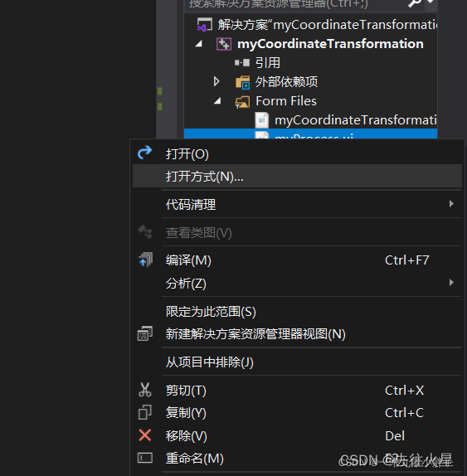This screenshot has height=476, width=467.
Task: Collapse the Form Files folder
Action: pyautogui.click(x=217, y=101)
